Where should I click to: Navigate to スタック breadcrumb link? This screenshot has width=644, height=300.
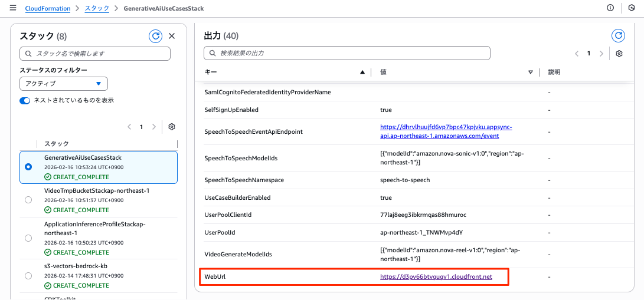click(x=97, y=9)
